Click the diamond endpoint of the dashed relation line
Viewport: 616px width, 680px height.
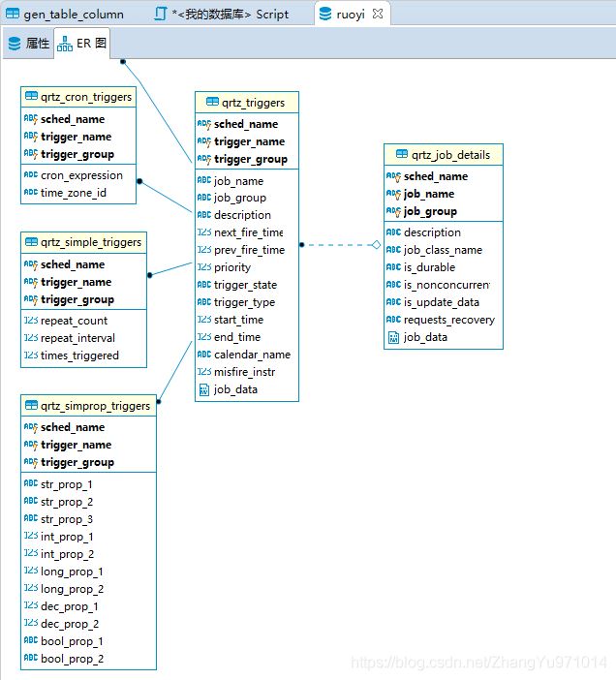(376, 245)
